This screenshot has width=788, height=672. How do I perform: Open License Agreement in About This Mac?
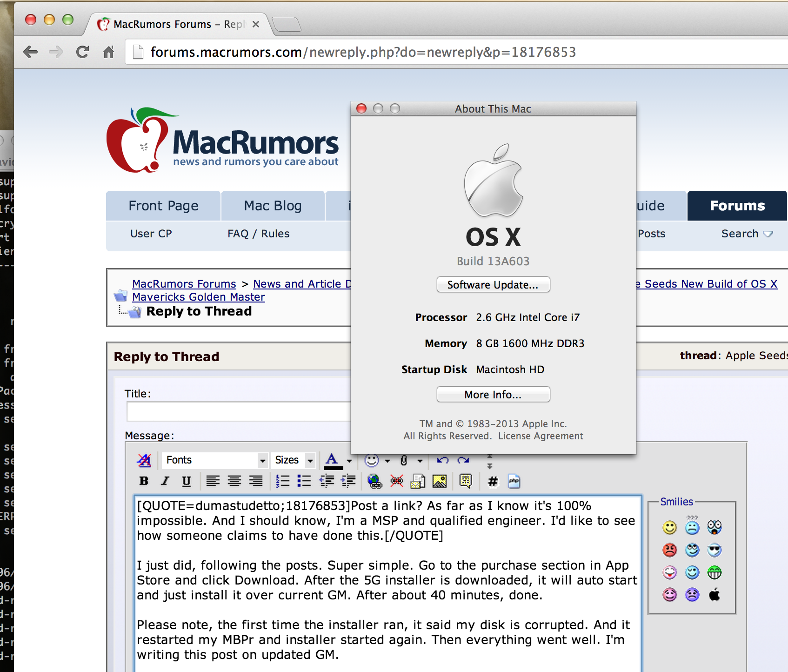541,436
